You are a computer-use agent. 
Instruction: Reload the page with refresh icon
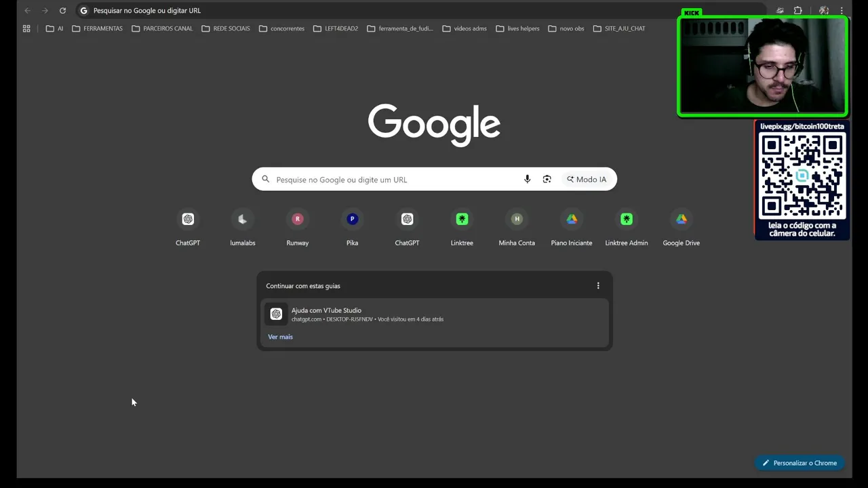[62, 11]
